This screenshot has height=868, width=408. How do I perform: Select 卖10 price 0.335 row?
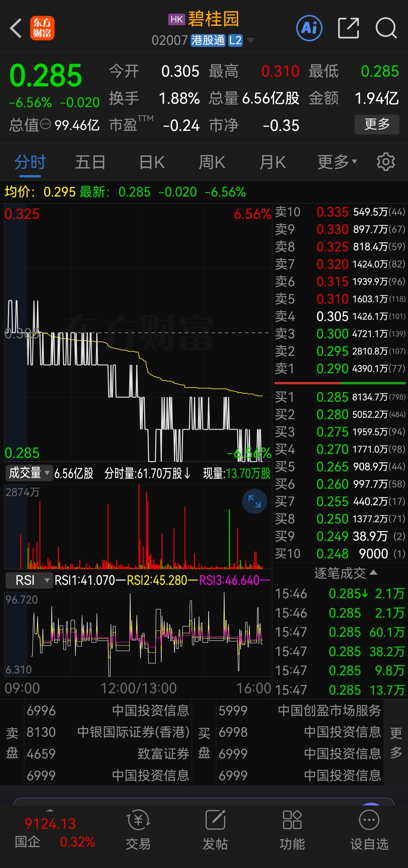pyautogui.click(x=340, y=212)
